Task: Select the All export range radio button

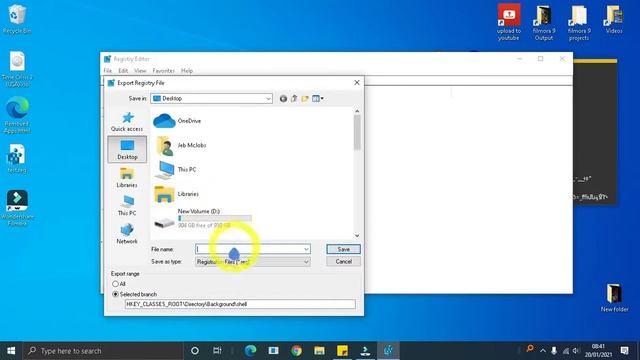Action: (x=115, y=284)
